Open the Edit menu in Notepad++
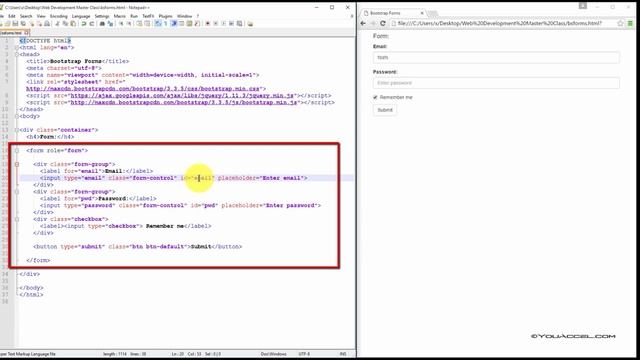The width and height of the screenshot is (640, 360). (12, 16)
